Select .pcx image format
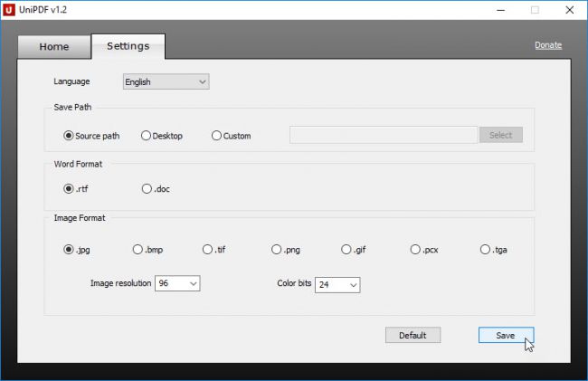588x381 pixels. coord(424,250)
